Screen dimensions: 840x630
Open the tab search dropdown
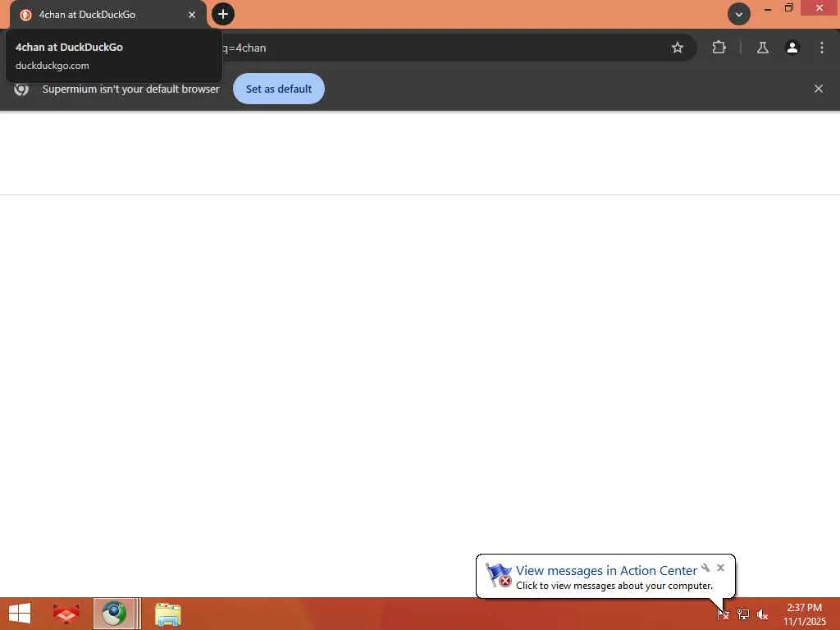pyautogui.click(x=739, y=14)
